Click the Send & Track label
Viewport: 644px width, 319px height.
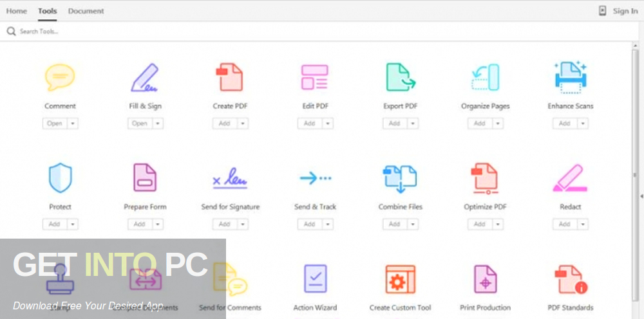tap(315, 207)
